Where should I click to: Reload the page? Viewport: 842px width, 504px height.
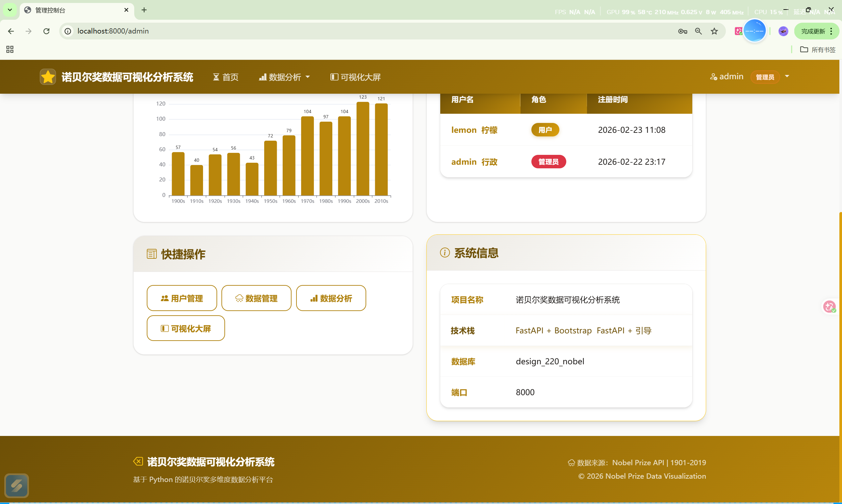coord(46,31)
